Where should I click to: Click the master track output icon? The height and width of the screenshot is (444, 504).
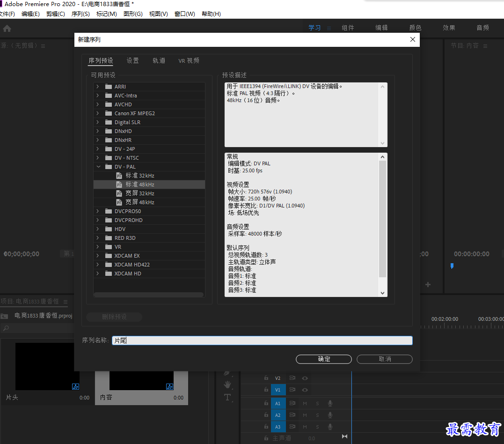(x=344, y=437)
